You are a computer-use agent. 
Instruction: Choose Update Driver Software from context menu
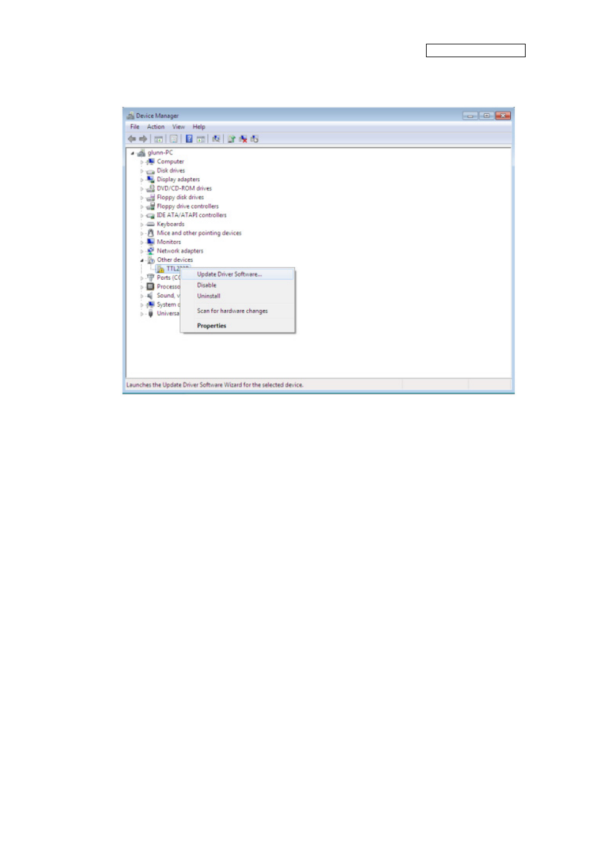[237, 275]
